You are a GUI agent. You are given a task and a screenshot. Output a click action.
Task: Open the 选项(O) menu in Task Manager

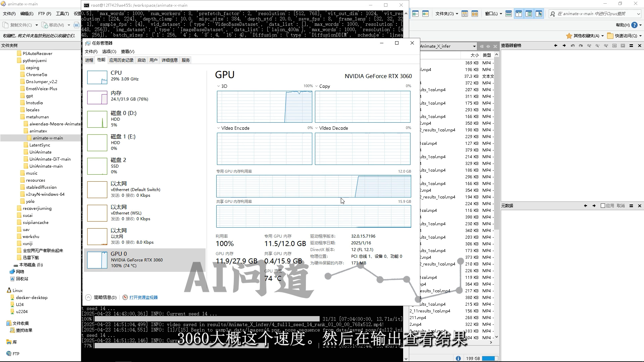coord(109,52)
